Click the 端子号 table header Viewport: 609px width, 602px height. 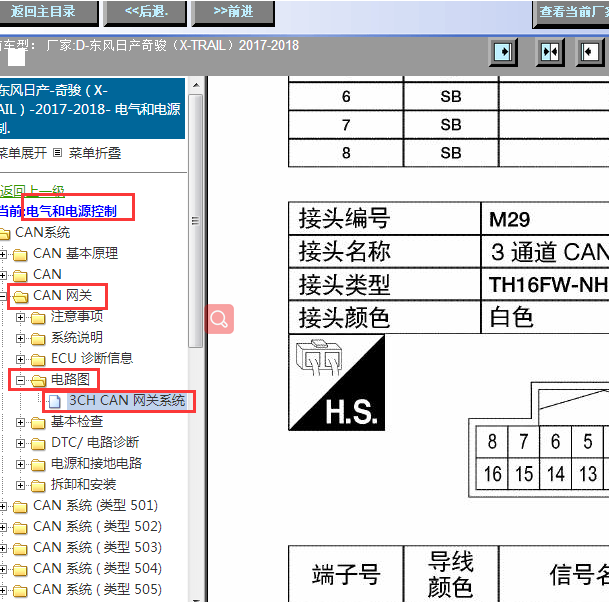346,574
